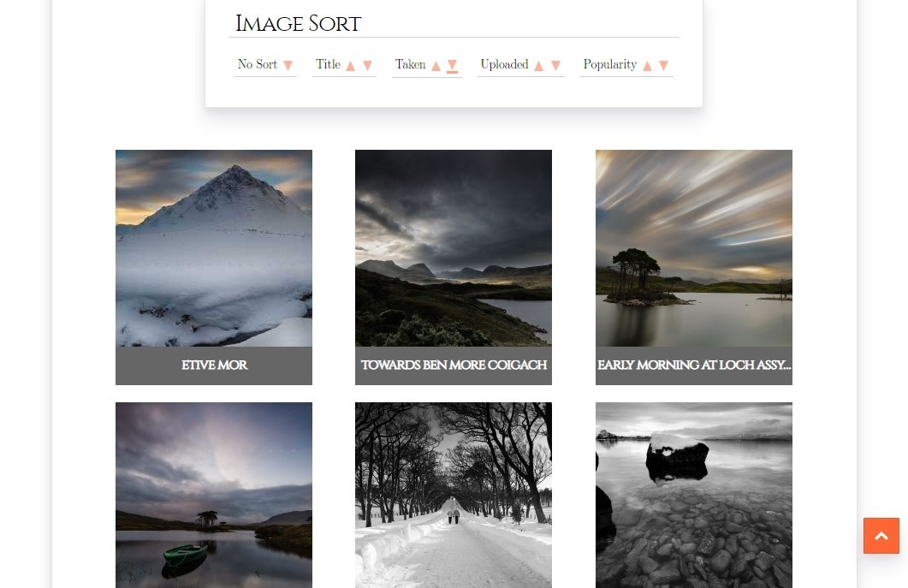Open the Towards Ben More Coigach photo

(x=454, y=248)
